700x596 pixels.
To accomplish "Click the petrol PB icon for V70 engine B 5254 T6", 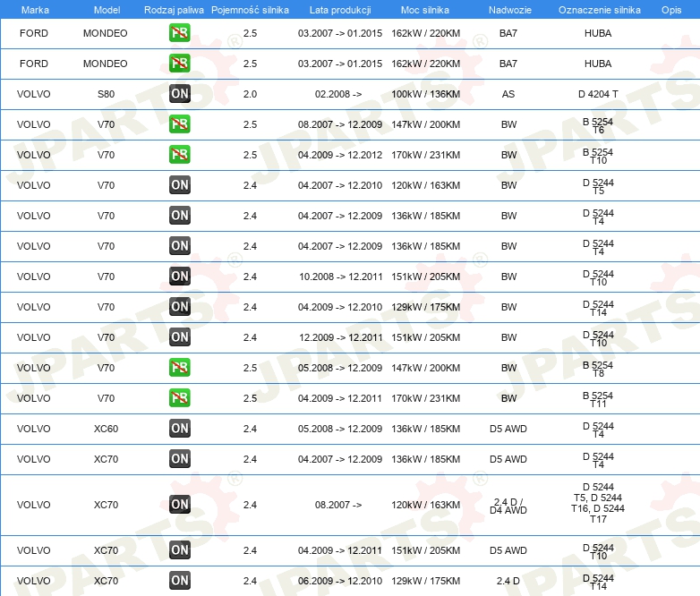I will pos(180,124).
